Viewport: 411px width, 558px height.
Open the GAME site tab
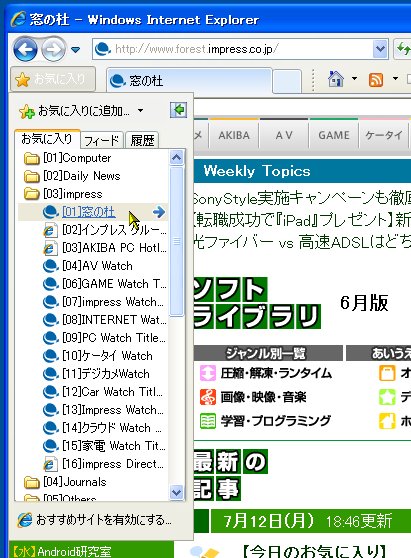click(x=334, y=136)
